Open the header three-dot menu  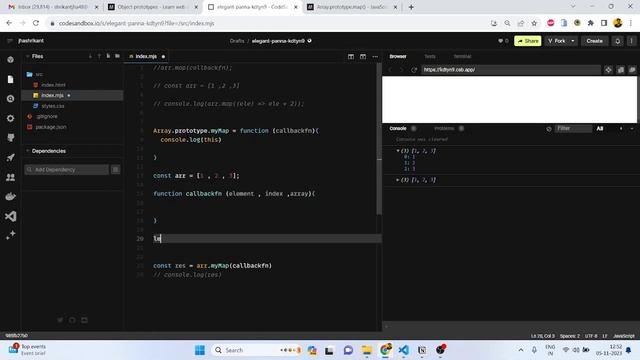(x=631, y=41)
